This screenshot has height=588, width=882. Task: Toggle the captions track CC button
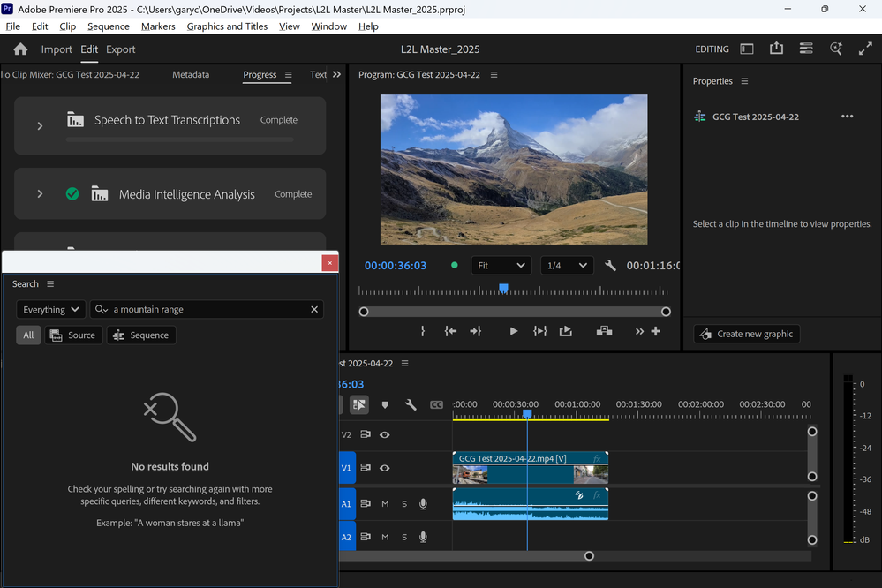(x=436, y=404)
